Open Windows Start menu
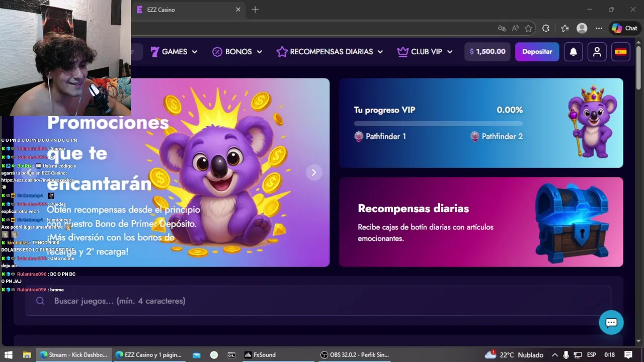 coord(8,354)
